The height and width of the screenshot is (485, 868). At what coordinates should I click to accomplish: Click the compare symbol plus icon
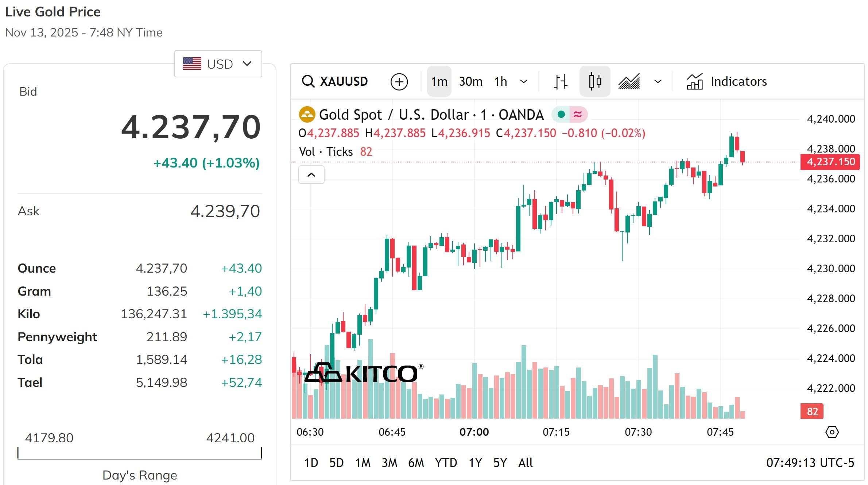click(399, 81)
